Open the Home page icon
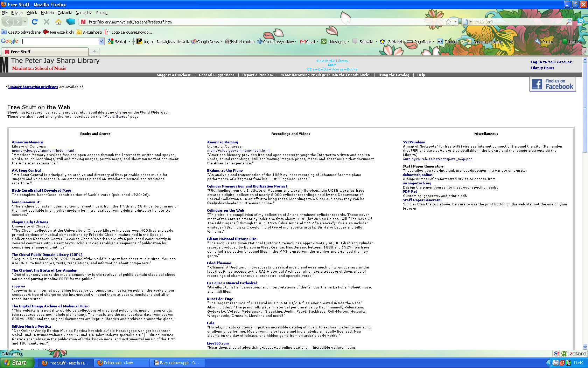Viewport: 588px width, 368px height. coord(58,22)
